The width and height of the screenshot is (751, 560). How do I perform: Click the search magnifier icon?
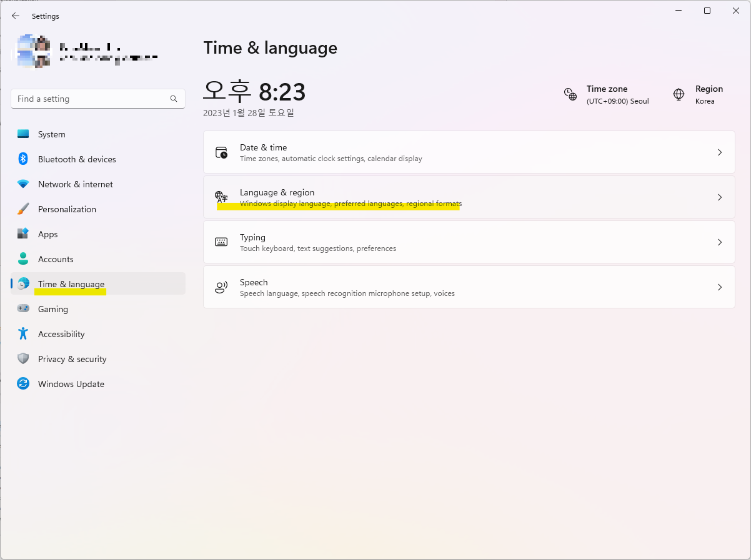(x=174, y=99)
